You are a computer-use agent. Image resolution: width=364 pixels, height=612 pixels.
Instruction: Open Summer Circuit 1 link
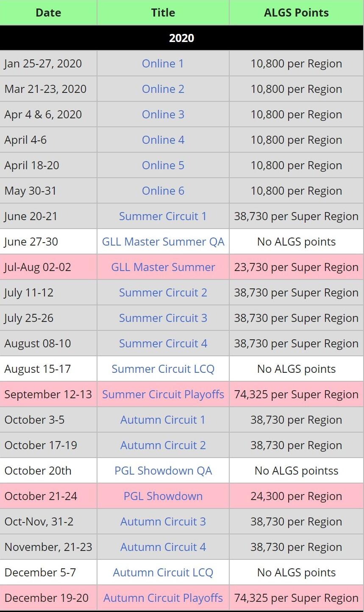point(163,216)
